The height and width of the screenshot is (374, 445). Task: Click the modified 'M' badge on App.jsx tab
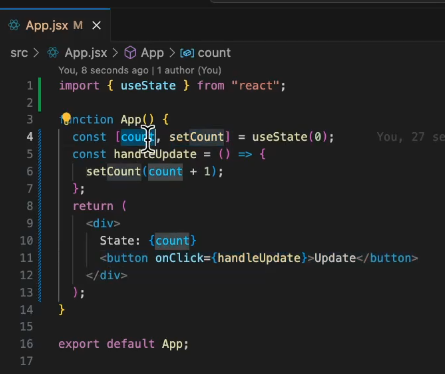pyautogui.click(x=78, y=25)
